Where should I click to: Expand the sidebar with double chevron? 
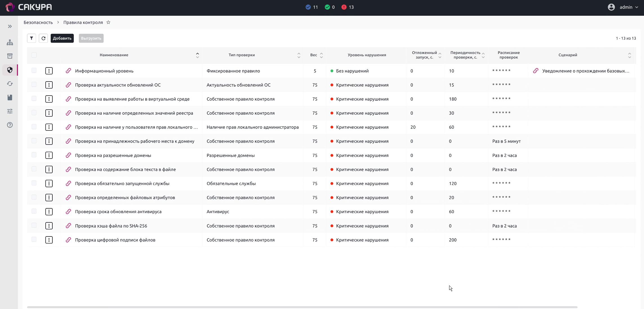point(10,26)
